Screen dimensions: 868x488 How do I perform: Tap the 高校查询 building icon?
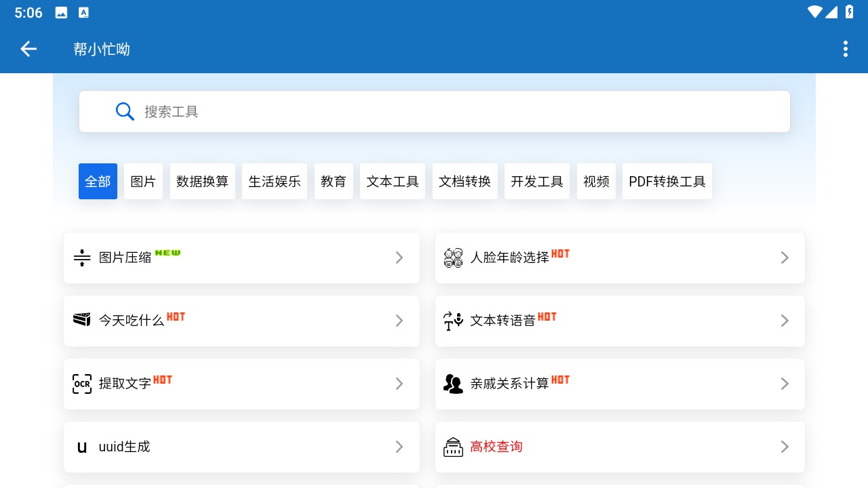(453, 447)
